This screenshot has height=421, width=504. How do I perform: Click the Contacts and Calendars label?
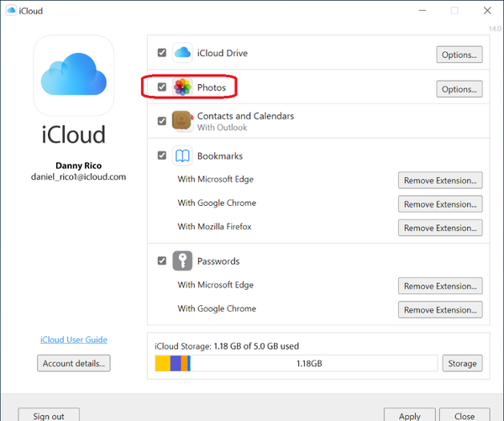[245, 116]
